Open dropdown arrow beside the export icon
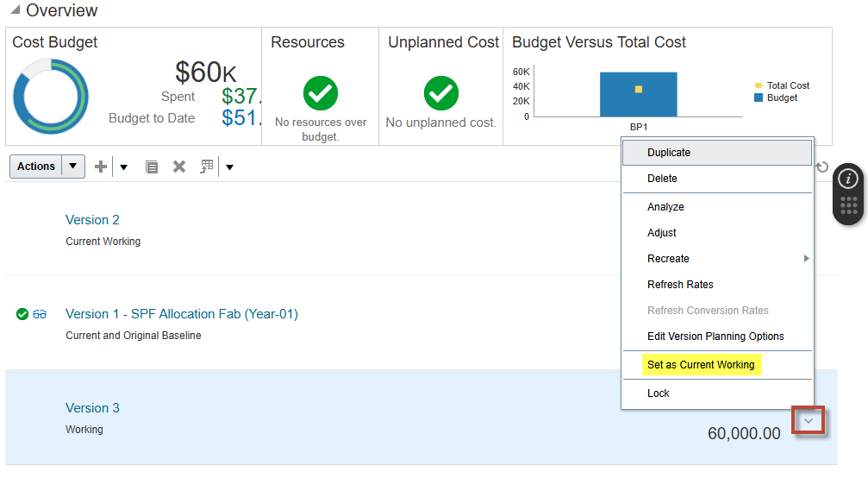The width and height of the screenshot is (868, 478). click(x=230, y=167)
